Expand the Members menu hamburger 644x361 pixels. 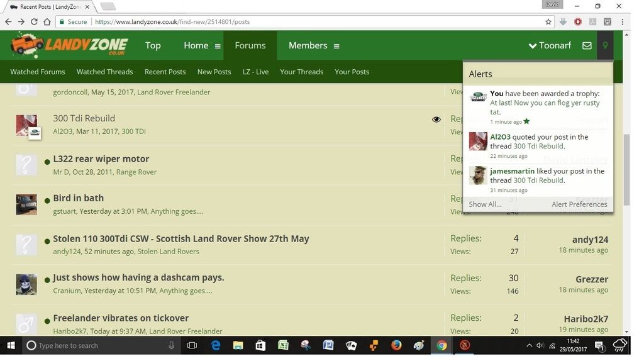tap(336, 46)
